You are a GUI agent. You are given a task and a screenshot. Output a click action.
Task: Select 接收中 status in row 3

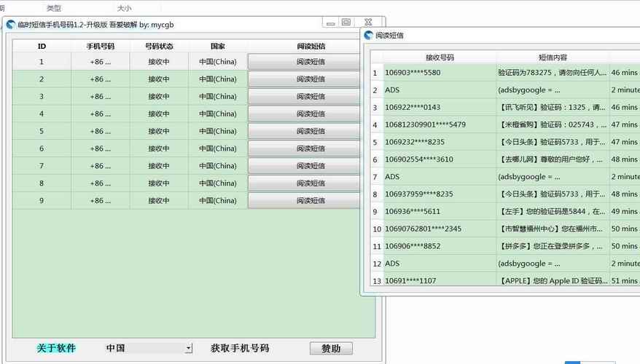click(159, 97)
